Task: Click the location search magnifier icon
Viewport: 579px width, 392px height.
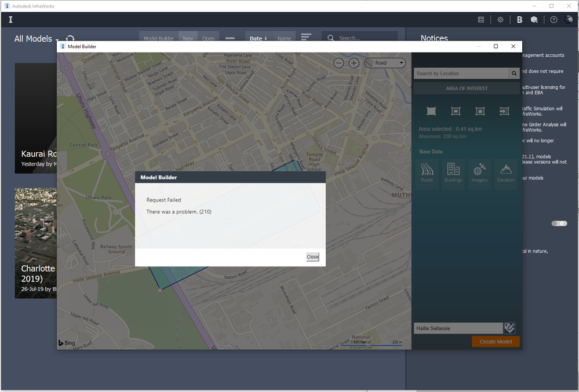Action: (x=514, y=74)
